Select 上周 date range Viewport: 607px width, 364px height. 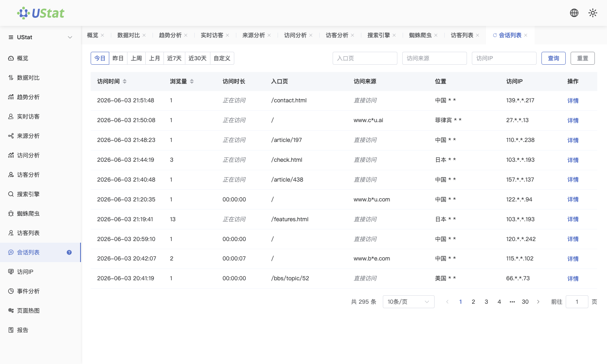click(136, 58)
